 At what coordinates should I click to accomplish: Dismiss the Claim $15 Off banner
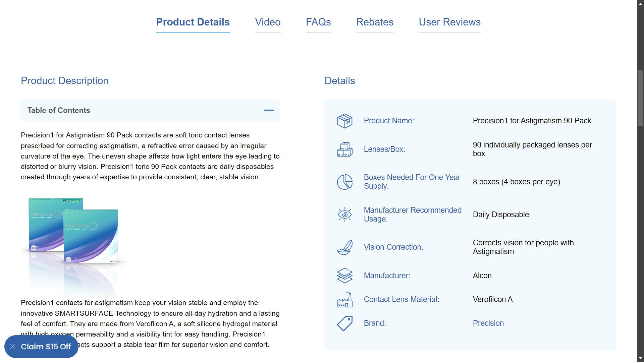[x=12, y=347]
